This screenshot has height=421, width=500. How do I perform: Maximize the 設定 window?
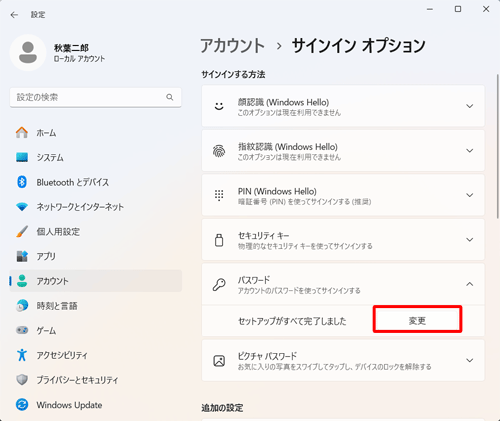coord(458,9)
